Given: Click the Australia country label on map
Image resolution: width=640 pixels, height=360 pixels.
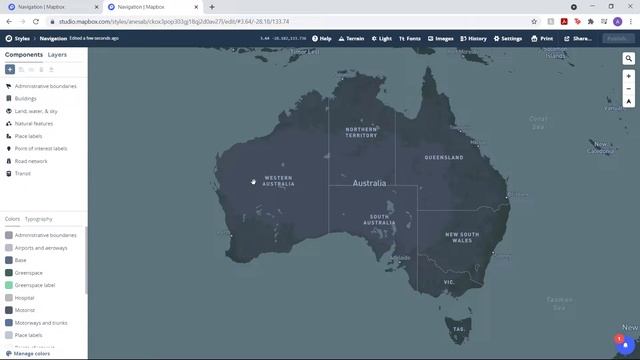Looking at the screenshot, I should (369, 183).
